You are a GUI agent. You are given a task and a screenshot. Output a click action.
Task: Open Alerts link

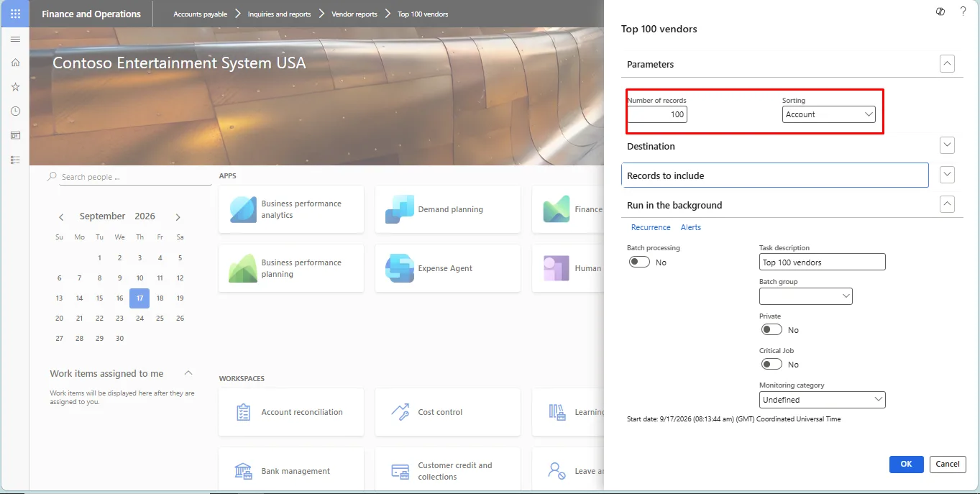click(x=691, y=227)
